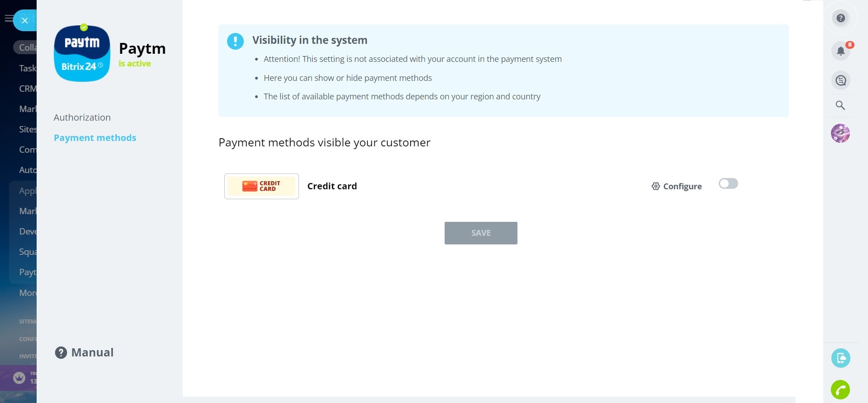Open the notifications bell icon
868x403 pixels.
(x=840, y=51)
